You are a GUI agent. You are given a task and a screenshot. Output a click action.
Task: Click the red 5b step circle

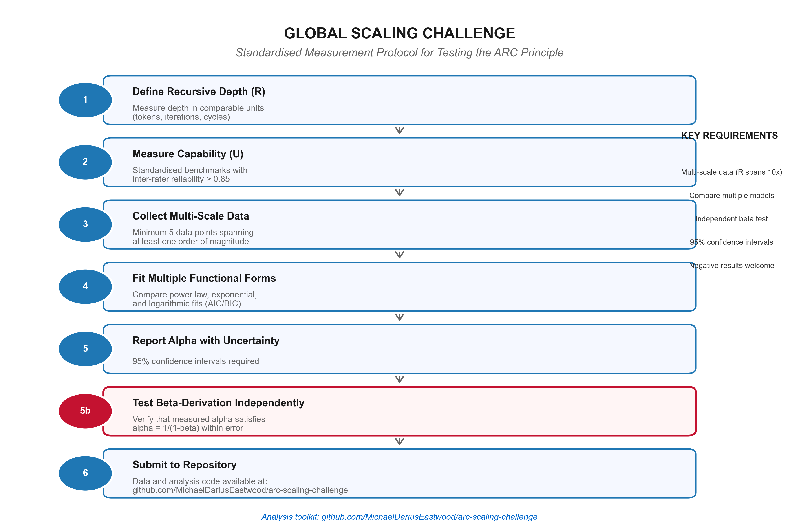[85, 411]
